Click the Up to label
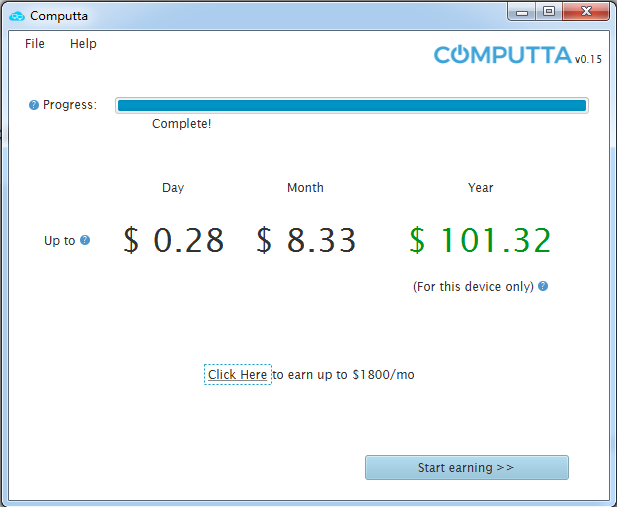Viewport: 618px width, 507px height. click(60, 240)
